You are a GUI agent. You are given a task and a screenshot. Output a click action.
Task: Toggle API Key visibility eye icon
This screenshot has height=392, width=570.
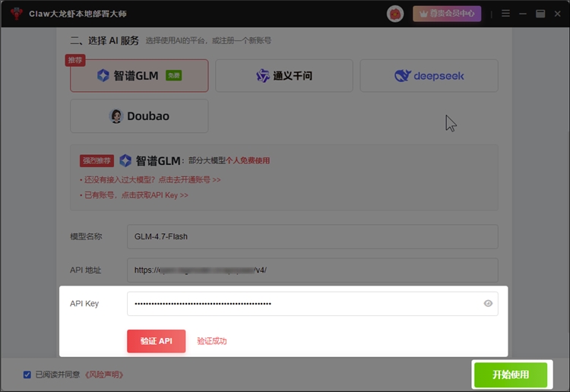click(488, 303)
